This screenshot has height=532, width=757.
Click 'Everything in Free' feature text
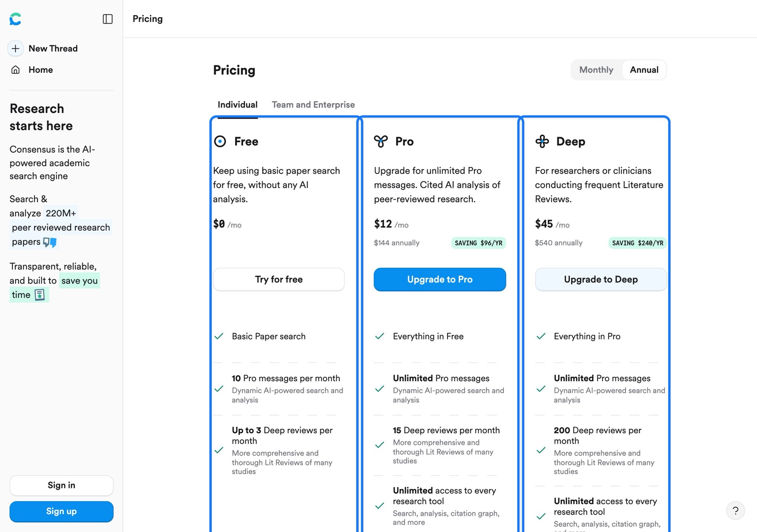[x=428, y=336]
